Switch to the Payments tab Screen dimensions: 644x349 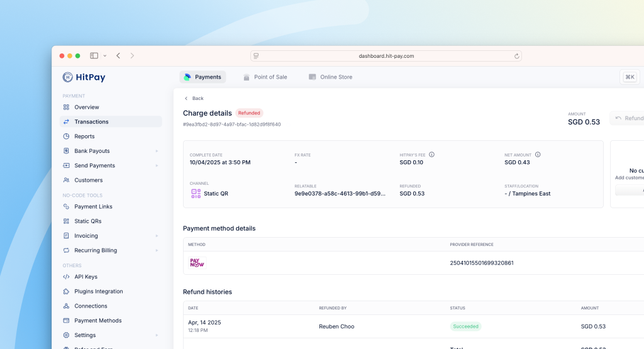(x=203, y=77)
